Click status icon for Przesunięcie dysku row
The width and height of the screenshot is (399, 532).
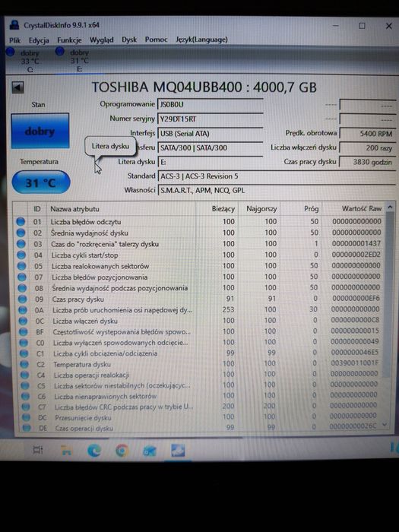[x=26, y=417]
